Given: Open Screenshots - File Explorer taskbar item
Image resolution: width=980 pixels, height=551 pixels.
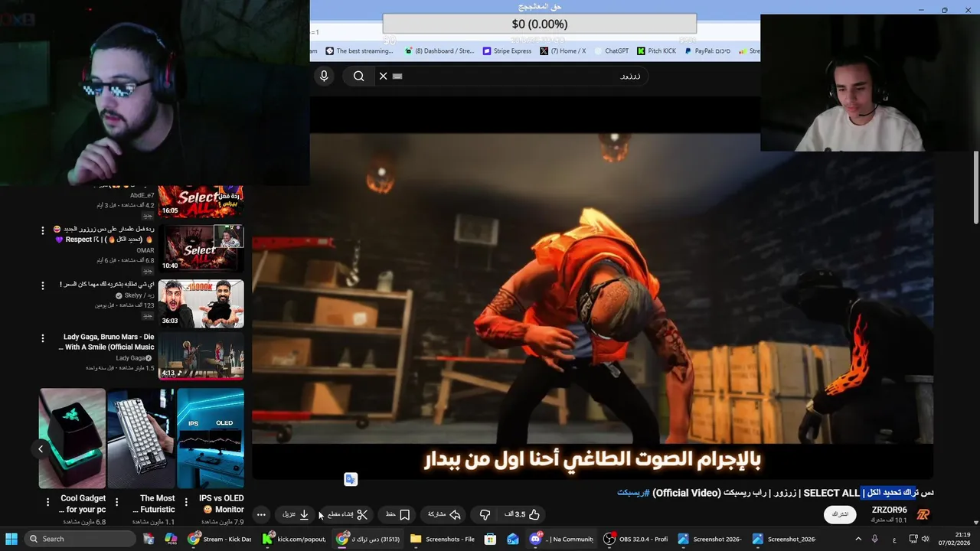Looking at the screenshot, I should (x=443, y=539).
